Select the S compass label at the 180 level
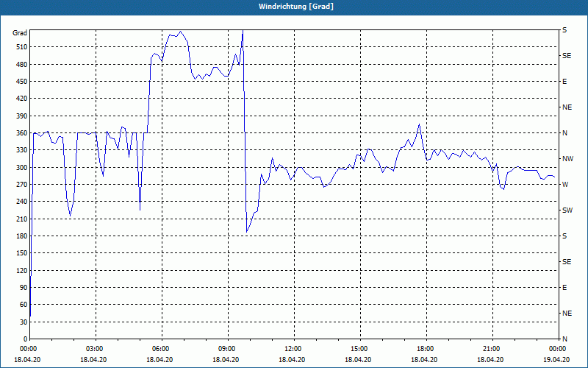Image resolution: width=588 pixels, height=368 pixels. [x=564, y=236]
